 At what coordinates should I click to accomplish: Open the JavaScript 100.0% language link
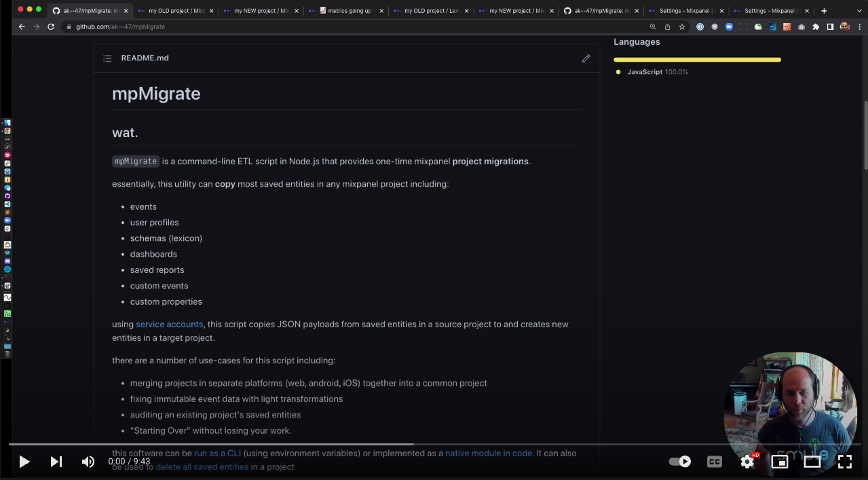click(x=658, y=72)
